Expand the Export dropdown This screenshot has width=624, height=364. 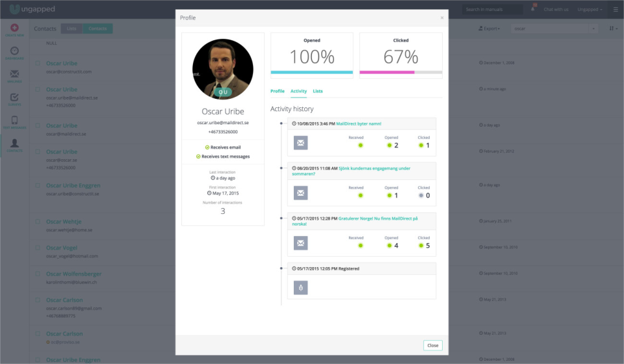point(489,29)
